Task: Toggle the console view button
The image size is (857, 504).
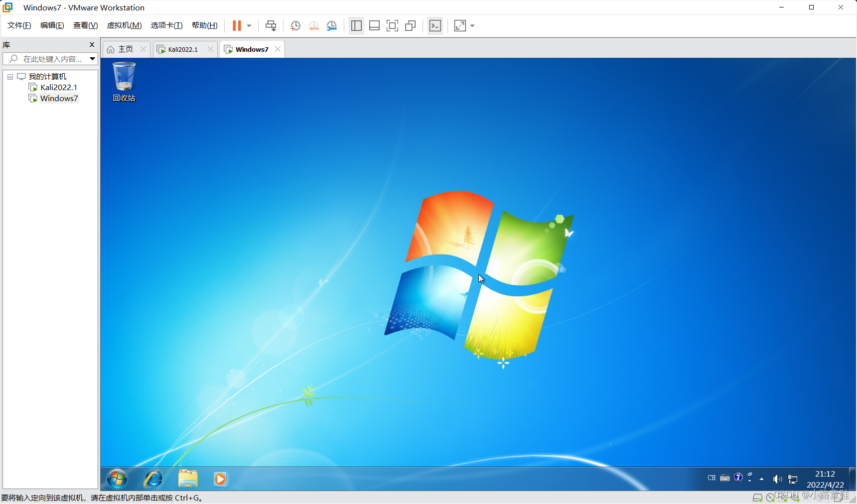Action: tap(435, 25)
